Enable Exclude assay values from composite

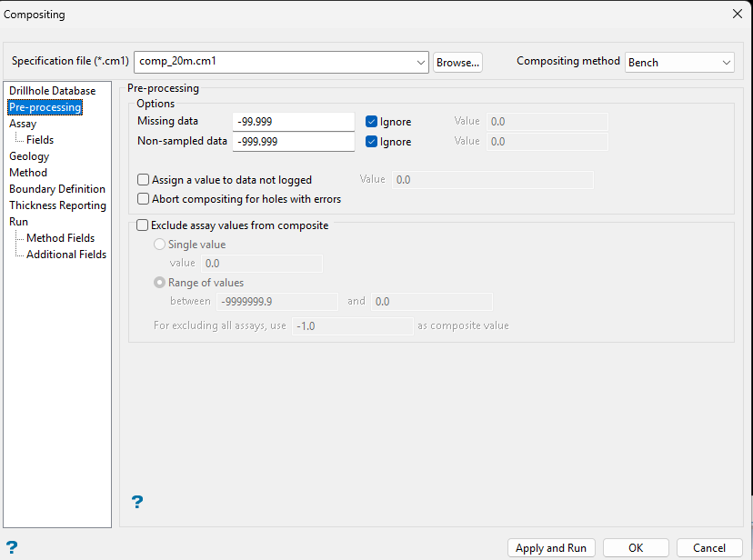(x=142, y=225)
